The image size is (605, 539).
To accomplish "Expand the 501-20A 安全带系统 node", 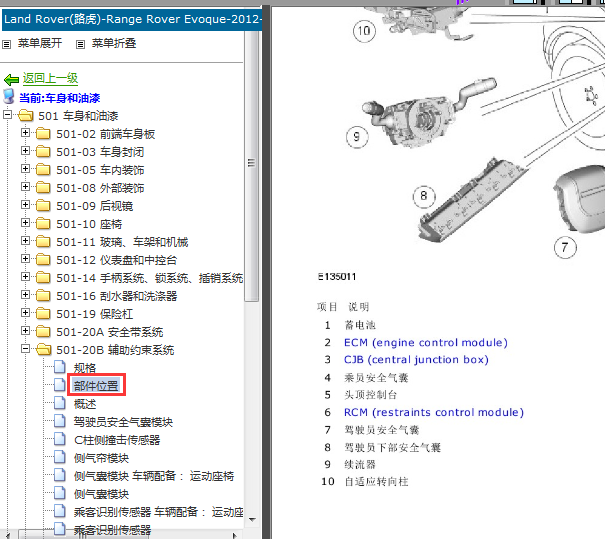I will [x=25, y=331].
